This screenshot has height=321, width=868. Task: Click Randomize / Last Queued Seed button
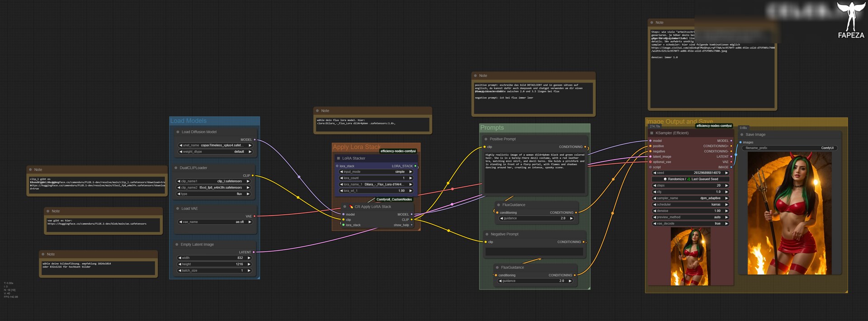pyautogui.click(x=690, y=179)
